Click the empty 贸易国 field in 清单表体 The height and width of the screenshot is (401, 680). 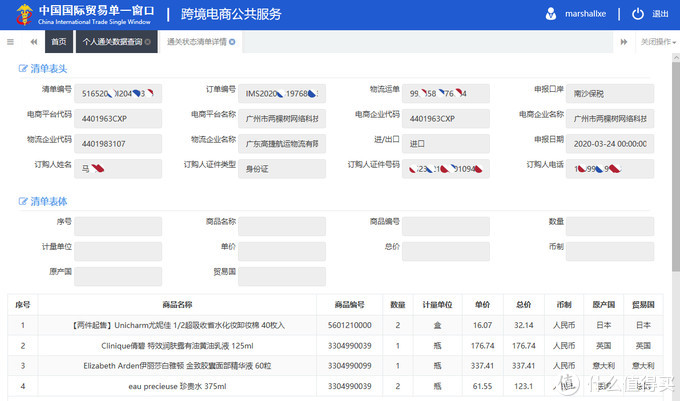pyautogui.click(x=282, y=276)
